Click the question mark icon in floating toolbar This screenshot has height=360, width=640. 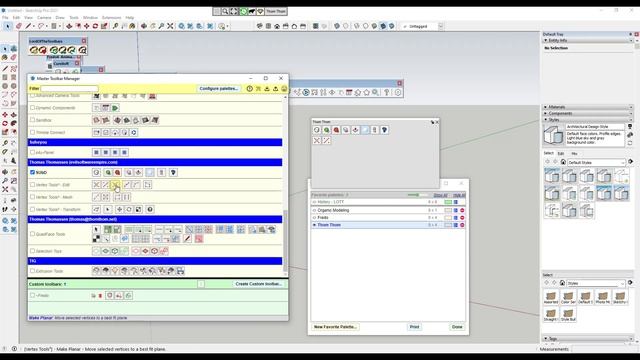point(386,93)
